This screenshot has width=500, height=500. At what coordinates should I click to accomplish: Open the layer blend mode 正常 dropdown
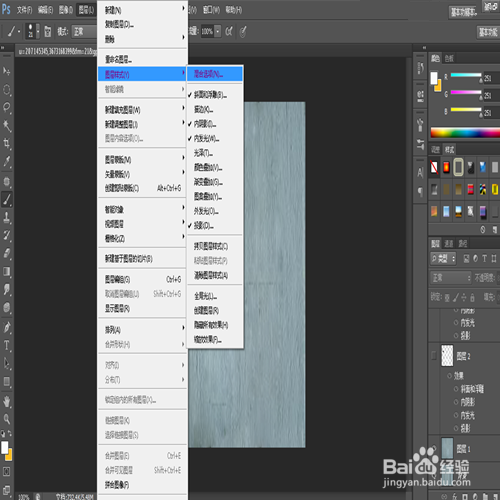point(450,277)
